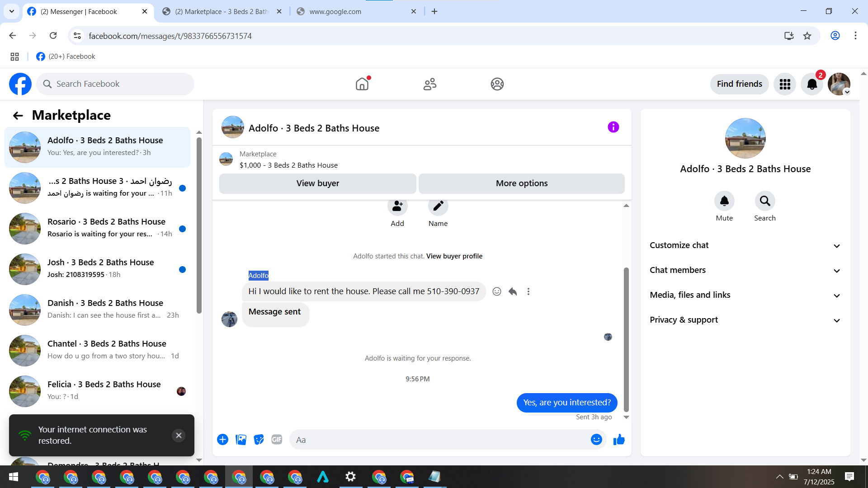Screen dimensions: 868x488
Task: Open Settings gear in the taskbar
Action: [x=351, y=477]
